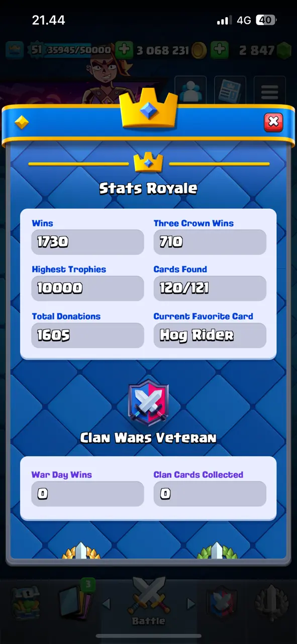Image resolution: width=297 pixels, height=644 pixels.
Task: Tap the gold coin icon
Action: [199, 50]
